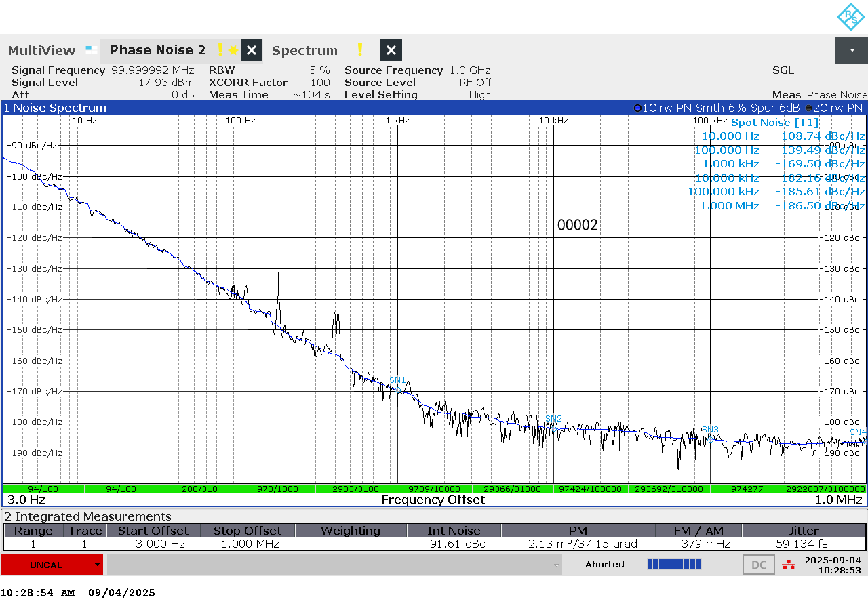Click the 1.0 MHz stop offset field
The height and width of the screenshot is (610, 868).
[838, 500]
